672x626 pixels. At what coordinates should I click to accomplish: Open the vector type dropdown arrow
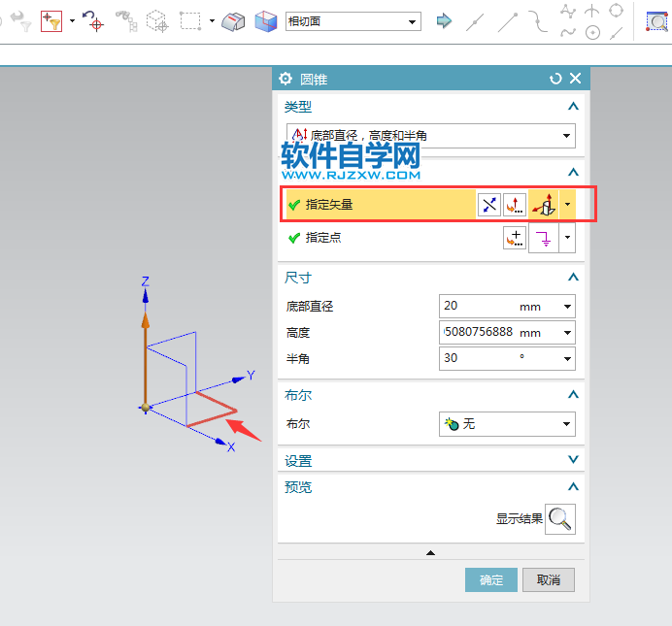(567, 205)
